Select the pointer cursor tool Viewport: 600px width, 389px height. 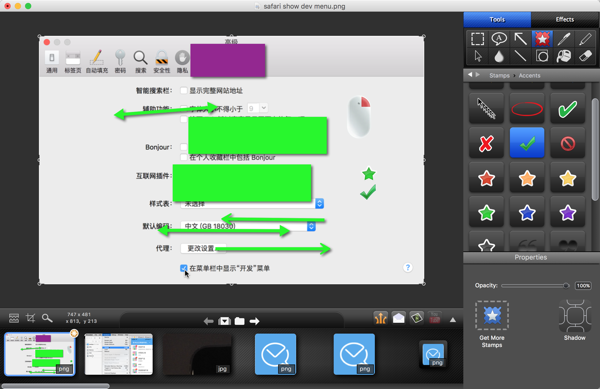click(478, 56)
